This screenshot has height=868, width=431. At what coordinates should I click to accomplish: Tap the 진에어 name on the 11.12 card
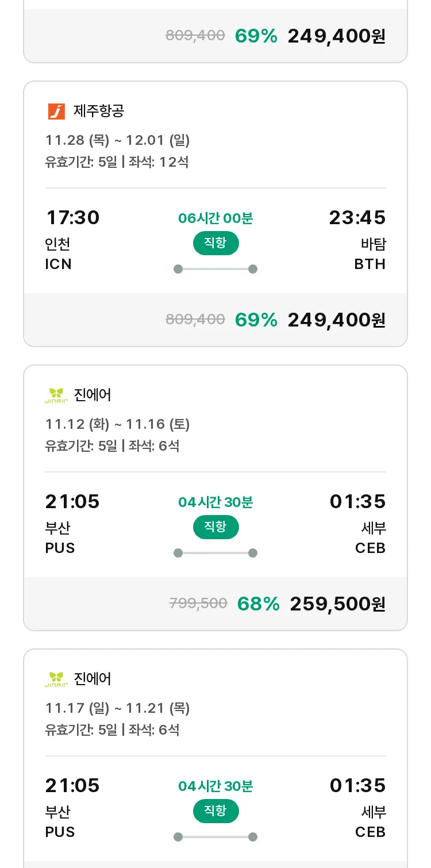click(93, 395)
